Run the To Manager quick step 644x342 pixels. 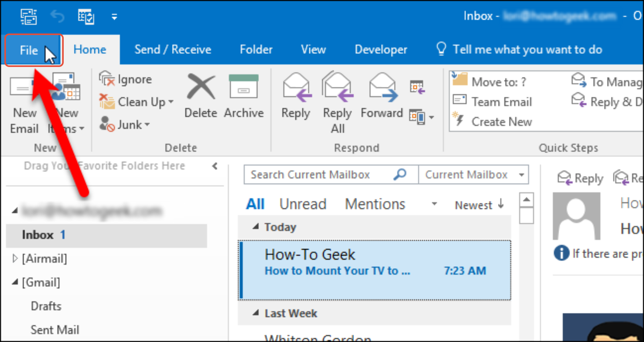point(607,81)
